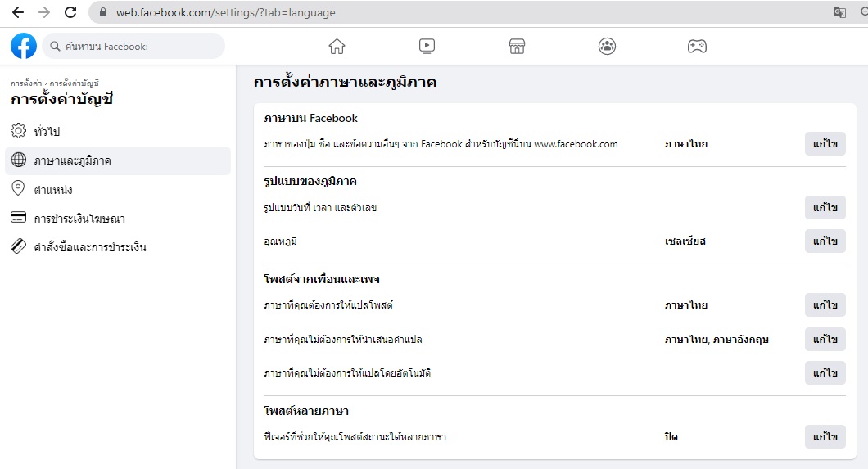Click แก้ไข for ภาษาบน Facebook language

pos(825,144)
